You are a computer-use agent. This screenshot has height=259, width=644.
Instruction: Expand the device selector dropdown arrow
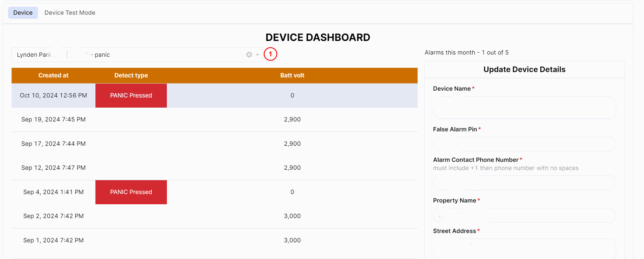[257, 55]
